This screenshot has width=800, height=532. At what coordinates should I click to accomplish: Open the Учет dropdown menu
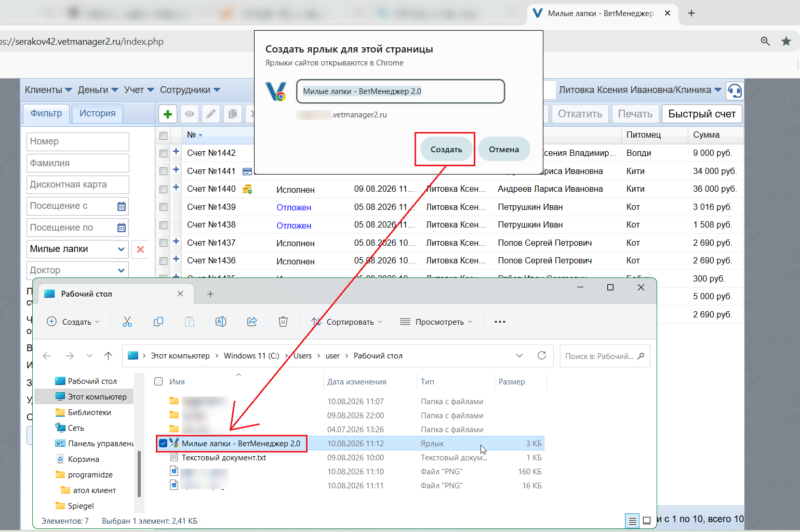coord(139,90)
